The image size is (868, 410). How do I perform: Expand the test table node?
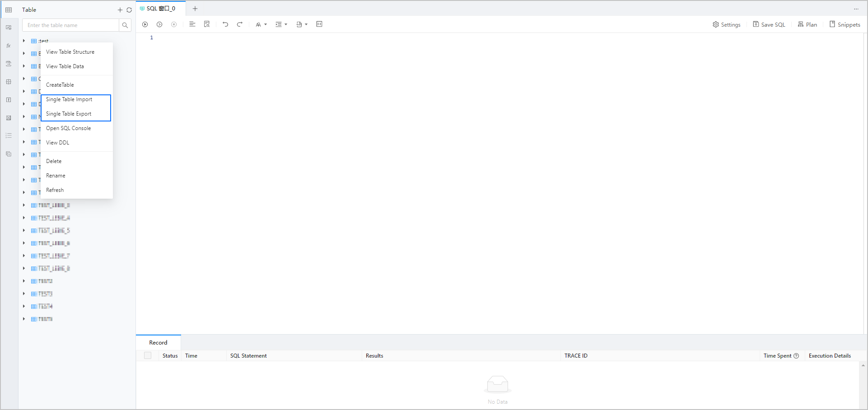click(24, 41)
